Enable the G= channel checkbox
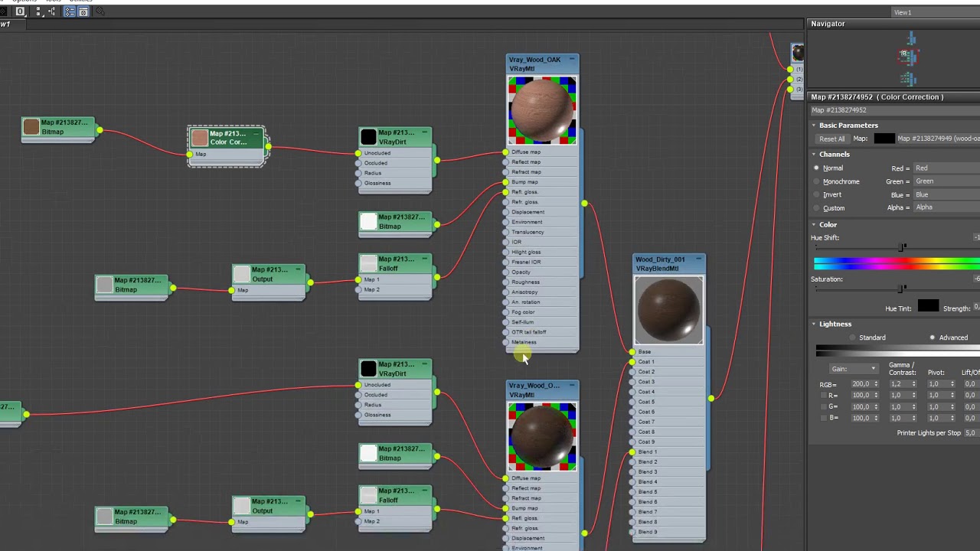This screenshot has width=980, height=551. point(824,407)
